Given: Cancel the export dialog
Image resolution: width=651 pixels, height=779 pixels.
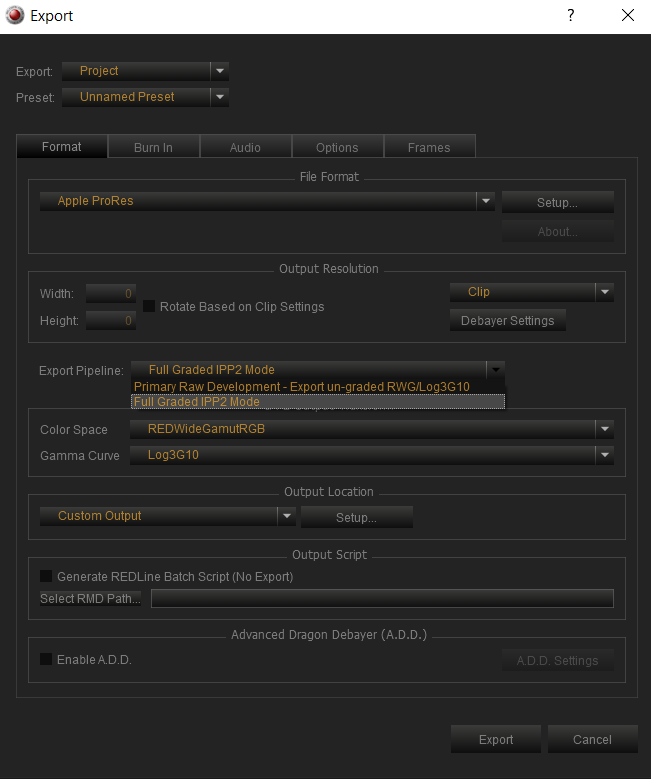Looking at the screenshot, I should (592, 739).
